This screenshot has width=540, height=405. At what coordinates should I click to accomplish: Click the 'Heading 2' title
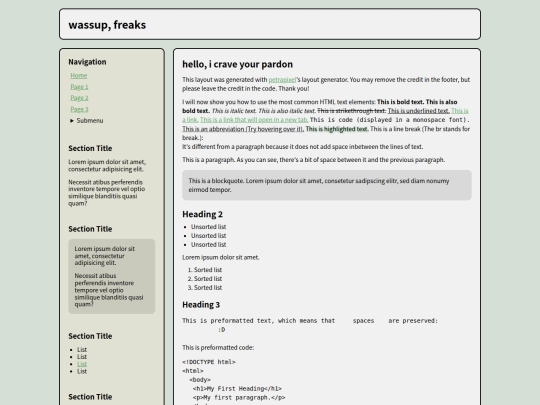coord(202,214)
